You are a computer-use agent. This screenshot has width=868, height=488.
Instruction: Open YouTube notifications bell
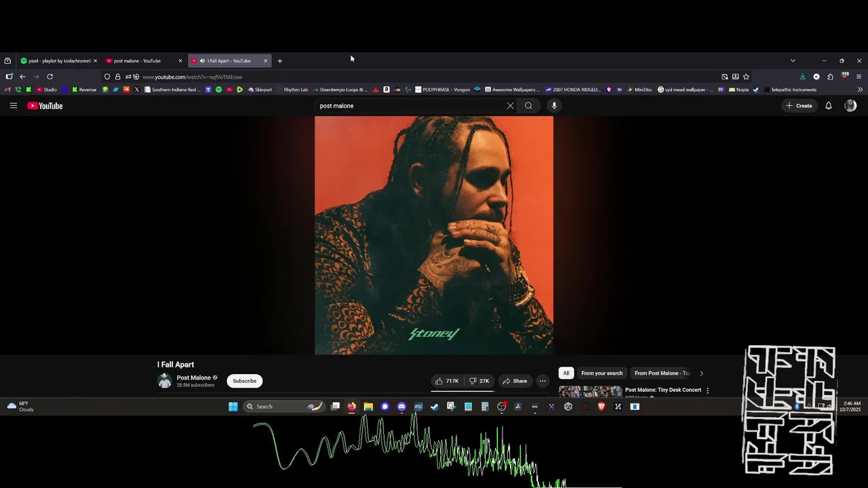pos(828,106)
